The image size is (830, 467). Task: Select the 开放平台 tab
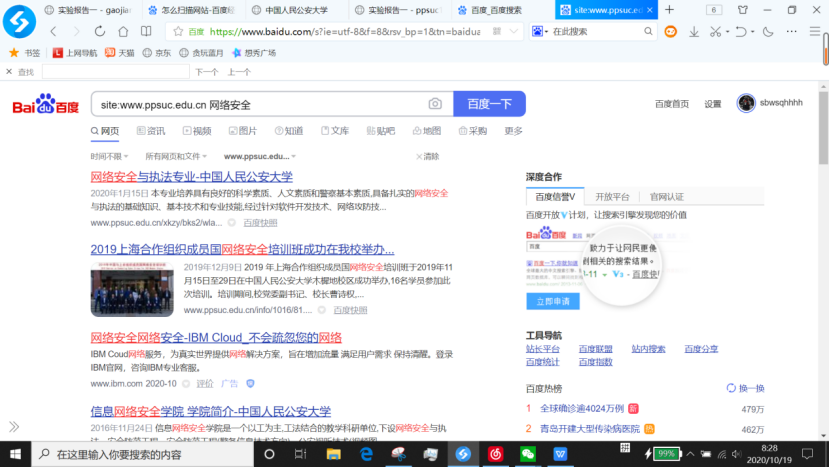pyautogui.click(x=612, y=196)
